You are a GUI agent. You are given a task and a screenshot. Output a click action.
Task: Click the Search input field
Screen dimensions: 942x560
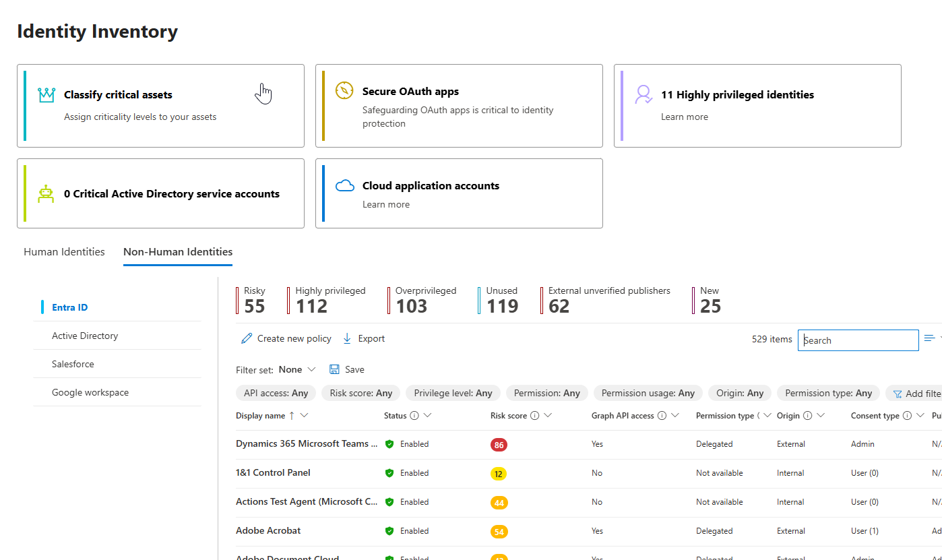(858, 340)
